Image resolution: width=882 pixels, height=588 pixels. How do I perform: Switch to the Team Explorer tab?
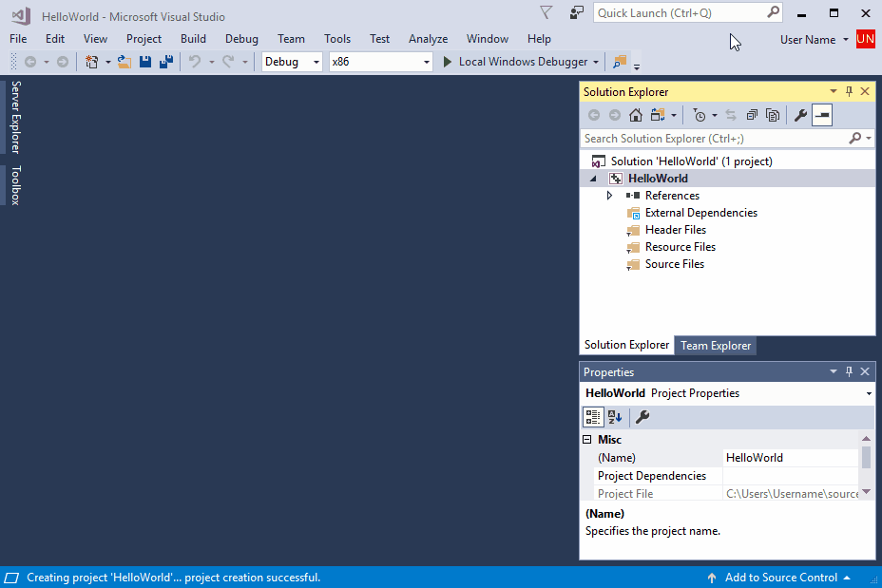(x=715, y=346)
